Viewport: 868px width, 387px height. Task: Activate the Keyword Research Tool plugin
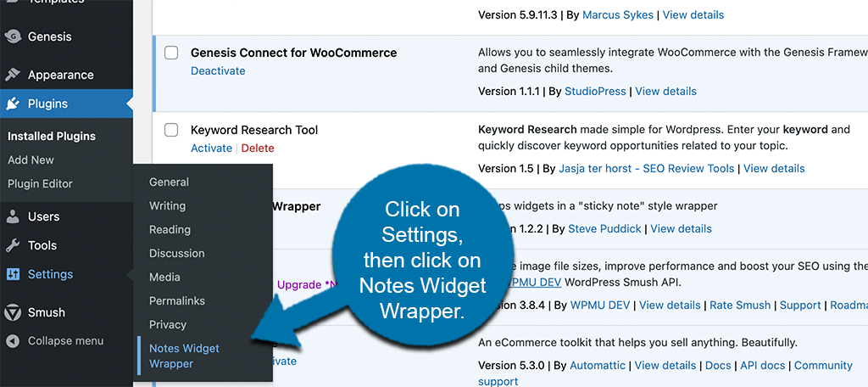pyautogui.click(x=211, y=148)
